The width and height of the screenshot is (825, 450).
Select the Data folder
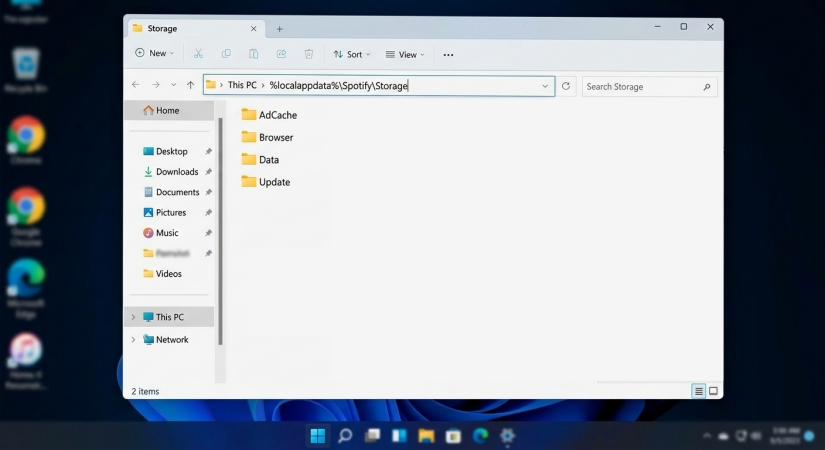(x=260, y=159)
